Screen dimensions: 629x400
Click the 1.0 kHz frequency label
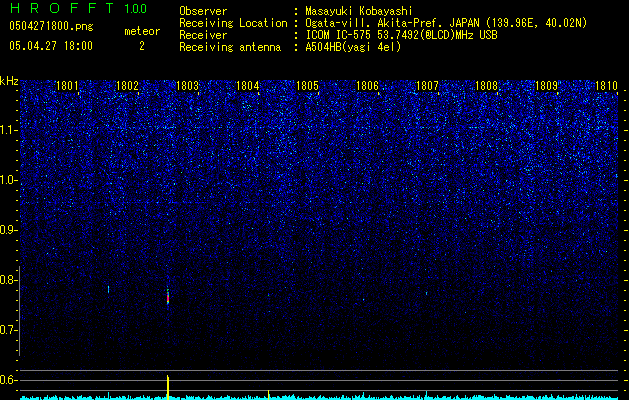pyautogui.click(x=8, y=180)
